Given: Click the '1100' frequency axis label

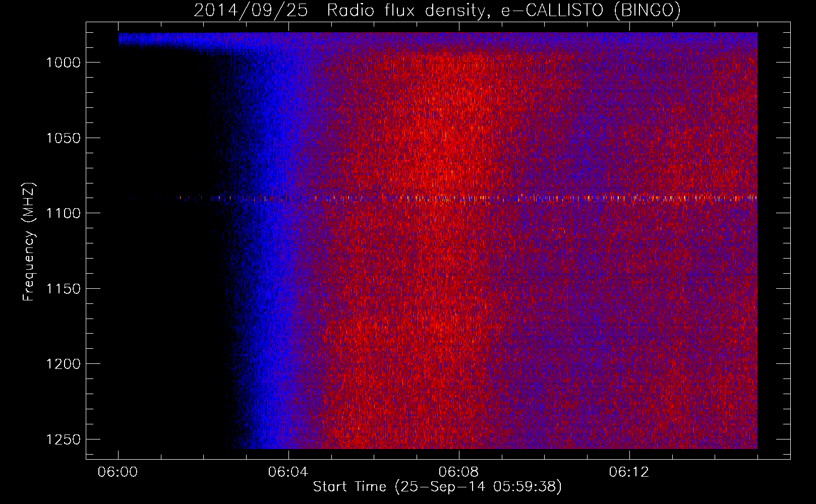Looking at the screenshot, I should click(x=63, y=213).
